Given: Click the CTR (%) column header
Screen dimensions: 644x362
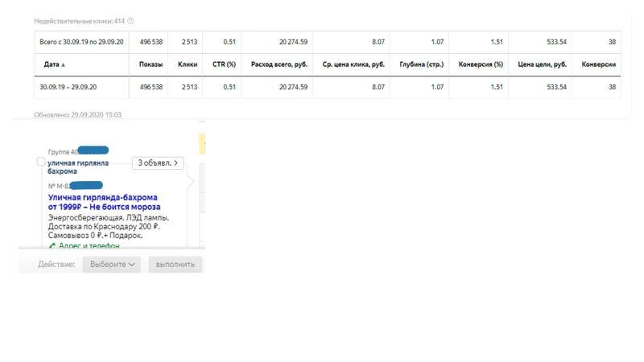Looking at the screenshot, I should point(224,64).
